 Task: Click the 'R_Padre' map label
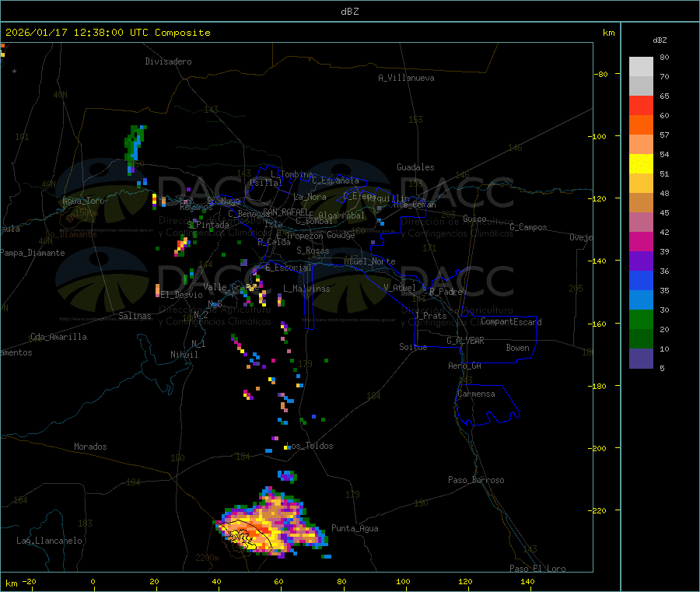[446, 292]
